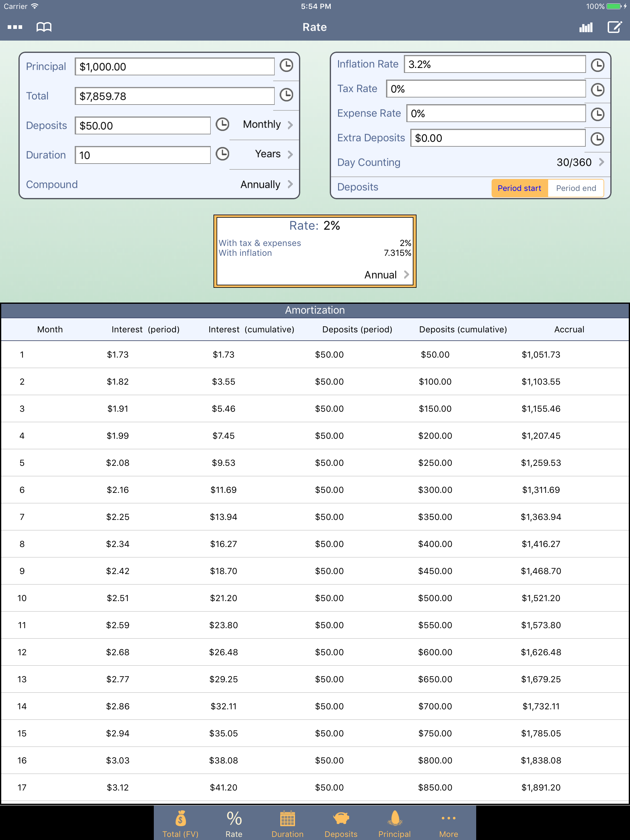Edit the Duration field 10

pyautogui.click(x=142, y=155)
